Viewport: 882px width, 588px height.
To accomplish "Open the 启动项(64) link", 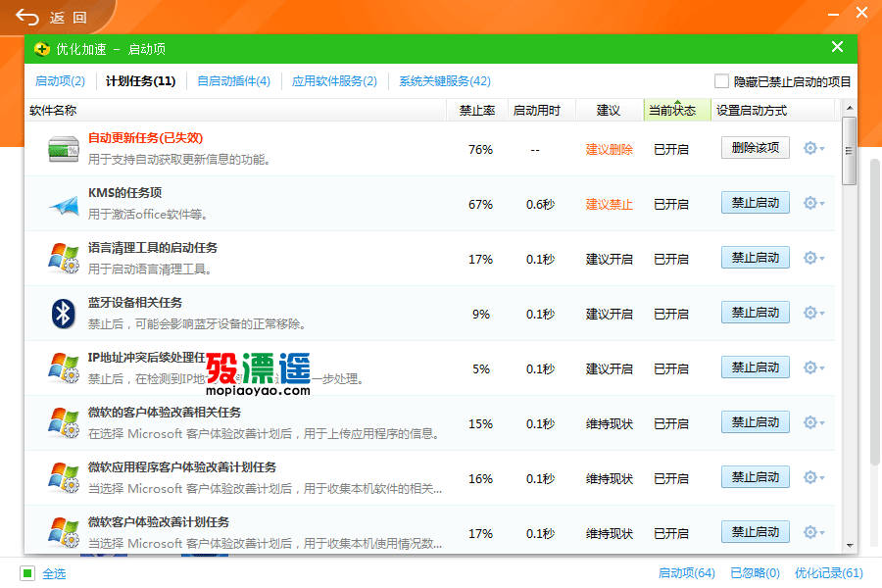I will point(687,572).
